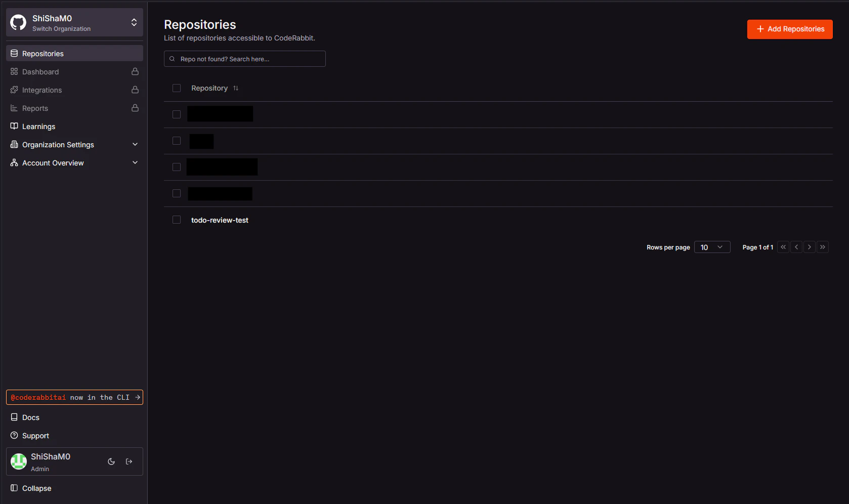Click the magnifier icon in the search box
Viewport: 849px width, 504px height.
pos(172,59)
